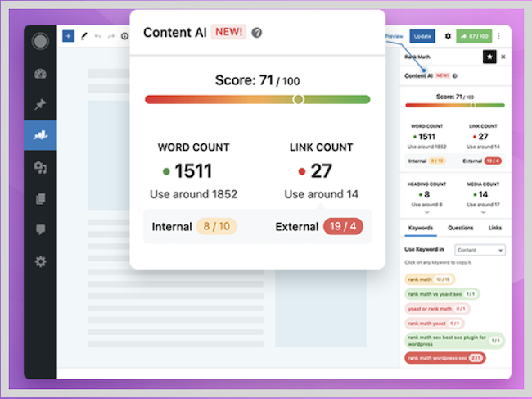Click the External 19 / 4 badge in popup
Viewport: 532px width, 399px height.
pyautogui.click(x=343, y=226)
